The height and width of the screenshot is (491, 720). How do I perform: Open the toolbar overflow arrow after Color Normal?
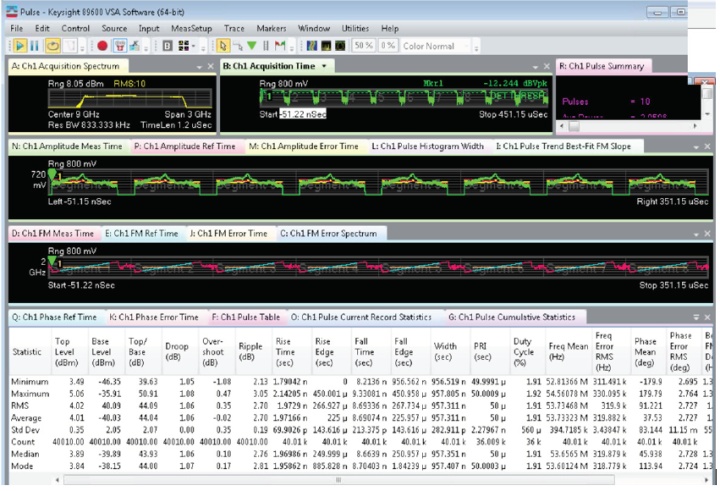click(476, 47)
